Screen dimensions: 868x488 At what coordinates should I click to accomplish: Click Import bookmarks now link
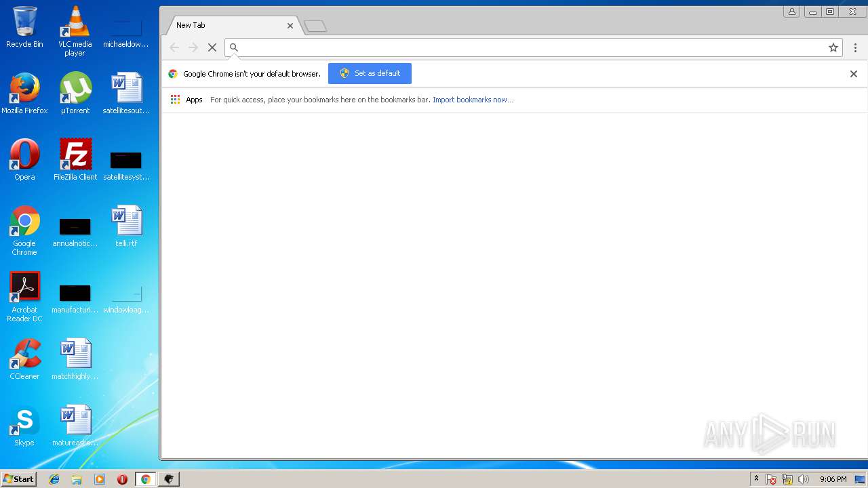click(x=473, y=100)
